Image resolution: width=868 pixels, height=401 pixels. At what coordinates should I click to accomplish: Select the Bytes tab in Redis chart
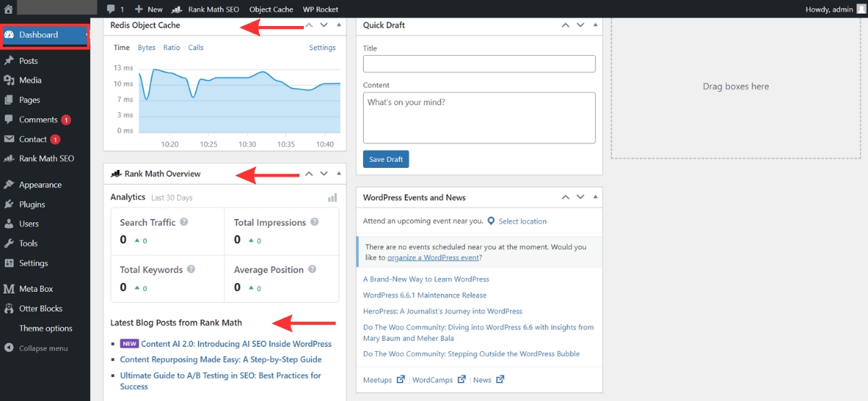[x=146, y=47]
